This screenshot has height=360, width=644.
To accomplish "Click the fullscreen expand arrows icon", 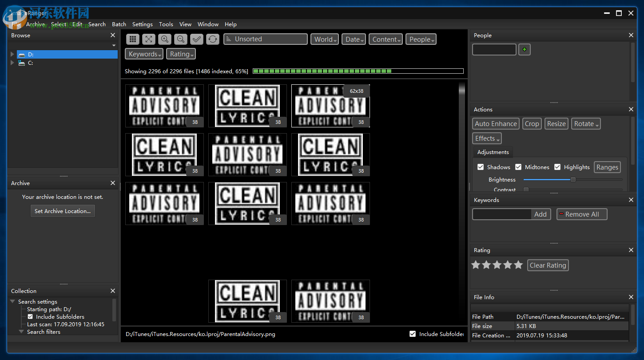I will pos(149,39).
